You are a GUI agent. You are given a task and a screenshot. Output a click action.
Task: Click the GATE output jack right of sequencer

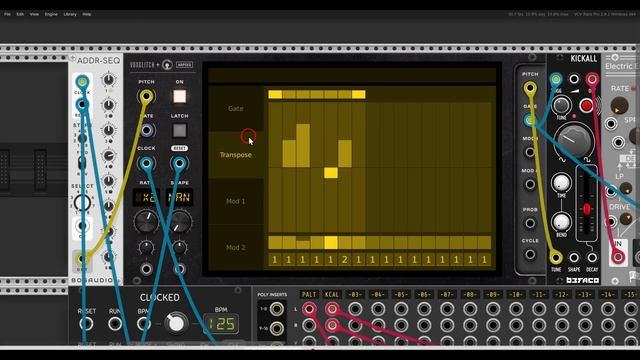pyautogui.click(x=530, y=120)
